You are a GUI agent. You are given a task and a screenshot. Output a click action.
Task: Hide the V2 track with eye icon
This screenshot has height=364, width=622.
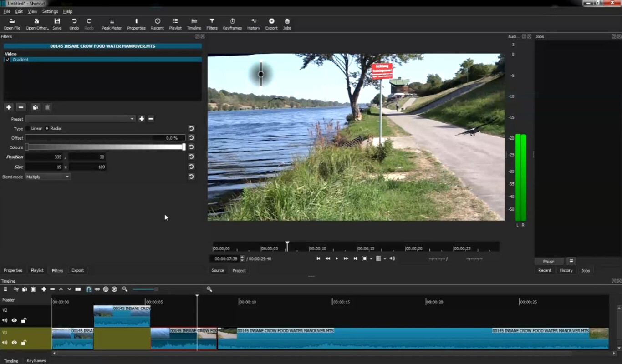(14, 320)
